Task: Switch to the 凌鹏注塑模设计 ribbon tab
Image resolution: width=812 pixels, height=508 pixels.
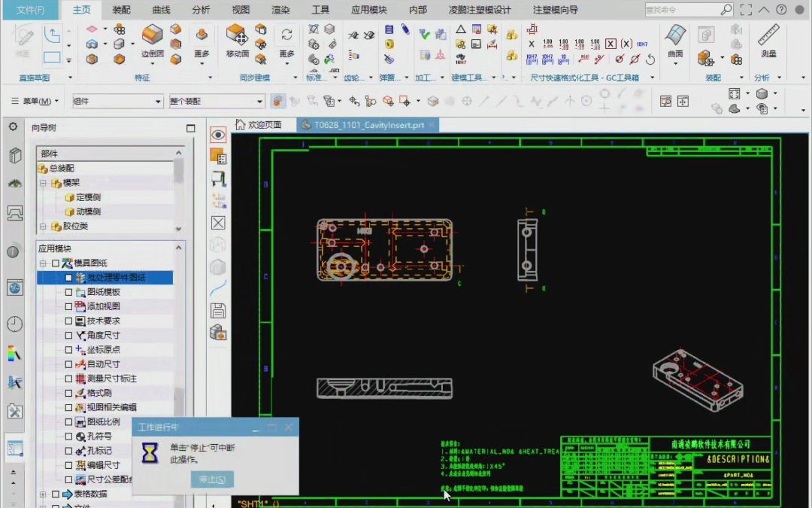Action: click(480, 10)
